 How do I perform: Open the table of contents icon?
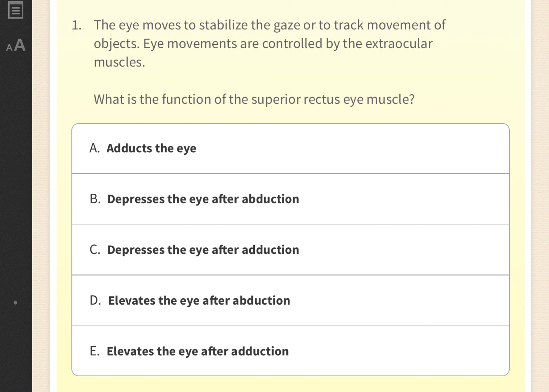coord(15,10)
